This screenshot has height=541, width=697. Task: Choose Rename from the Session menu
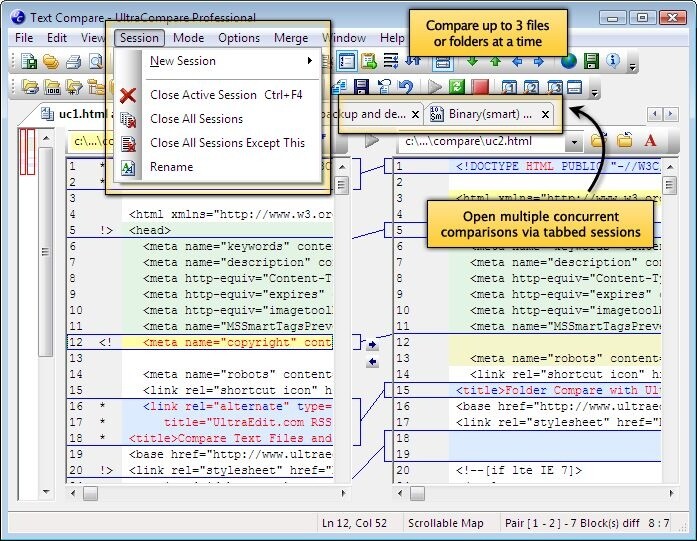(x=171, y=167)
